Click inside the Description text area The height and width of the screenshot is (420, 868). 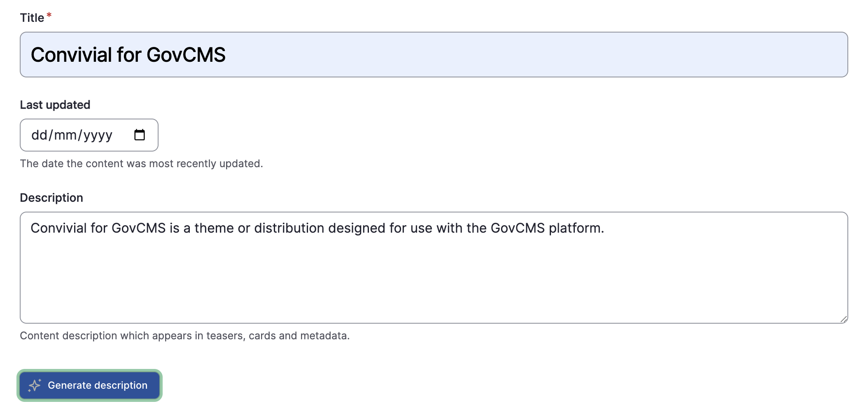434,268
